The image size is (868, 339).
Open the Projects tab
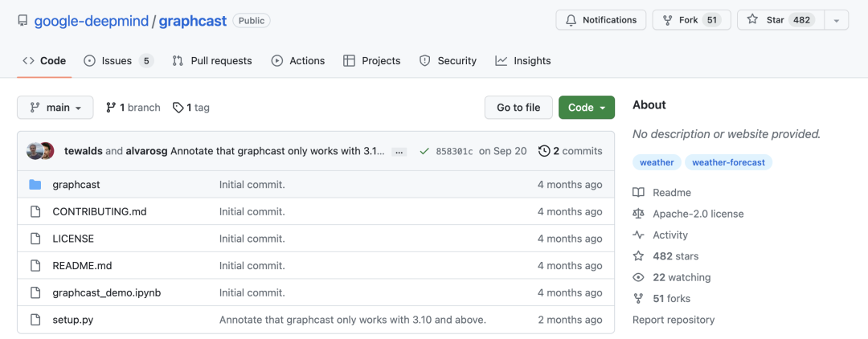pos(372,61)
